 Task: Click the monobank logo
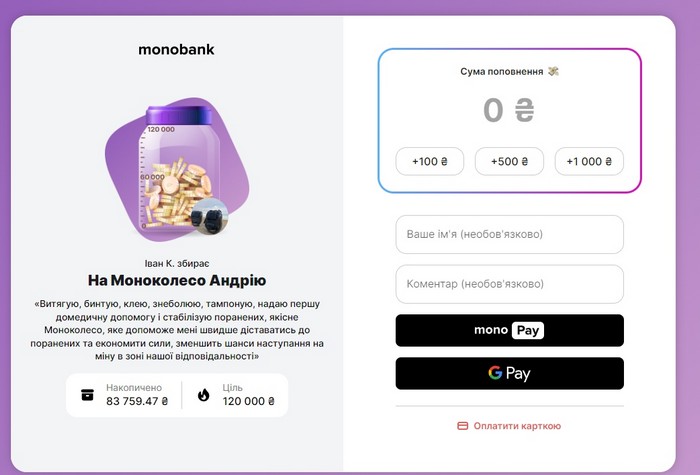tap(176, 49)
